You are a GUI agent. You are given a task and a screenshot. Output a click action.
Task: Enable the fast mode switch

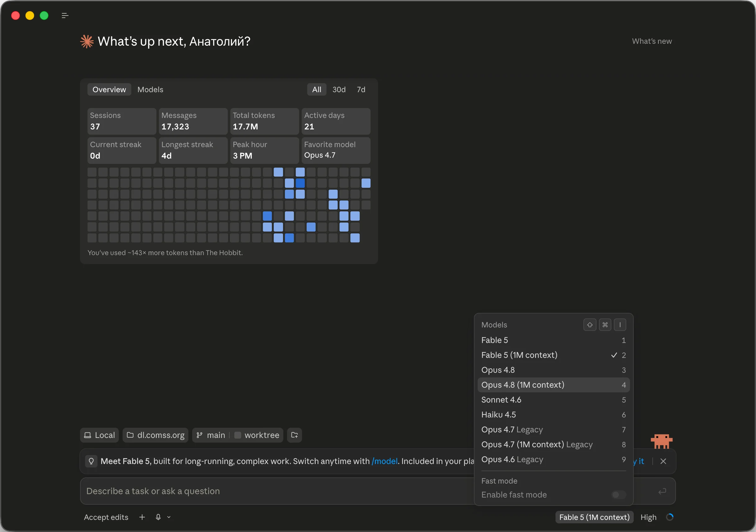pos(619,495)
